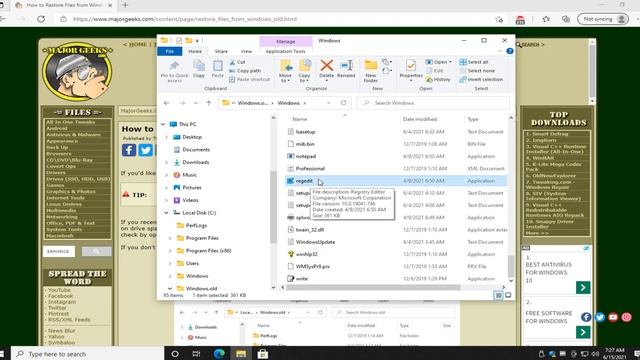Switch to Large icons view icon

pyautogui.click(x=508, y=295)
